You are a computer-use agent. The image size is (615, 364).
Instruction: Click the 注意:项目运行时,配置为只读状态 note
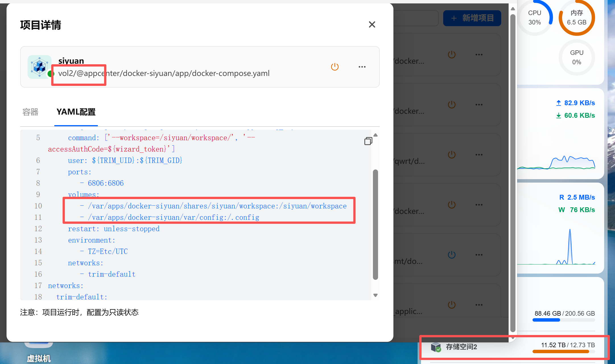(x=79, y=313)
